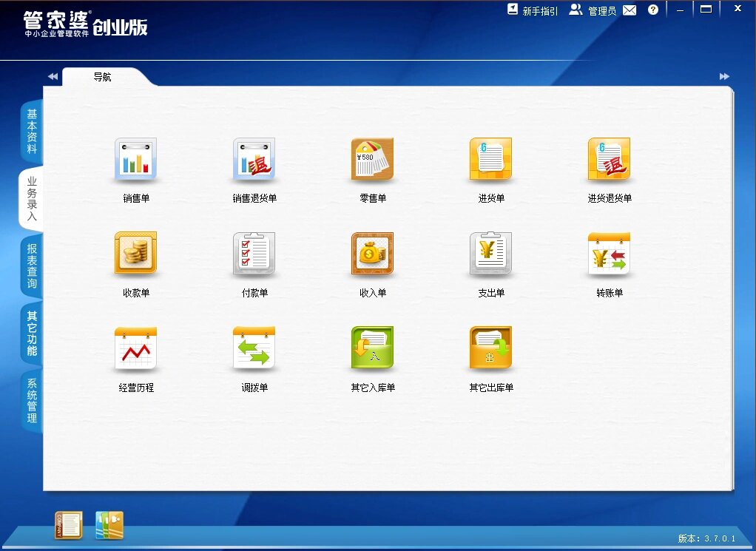Open the 收款单 receipt icon

(x=135, y=254)
